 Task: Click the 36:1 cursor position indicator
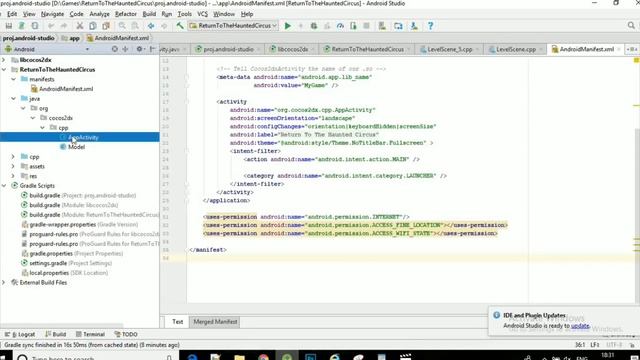(580, 345)
